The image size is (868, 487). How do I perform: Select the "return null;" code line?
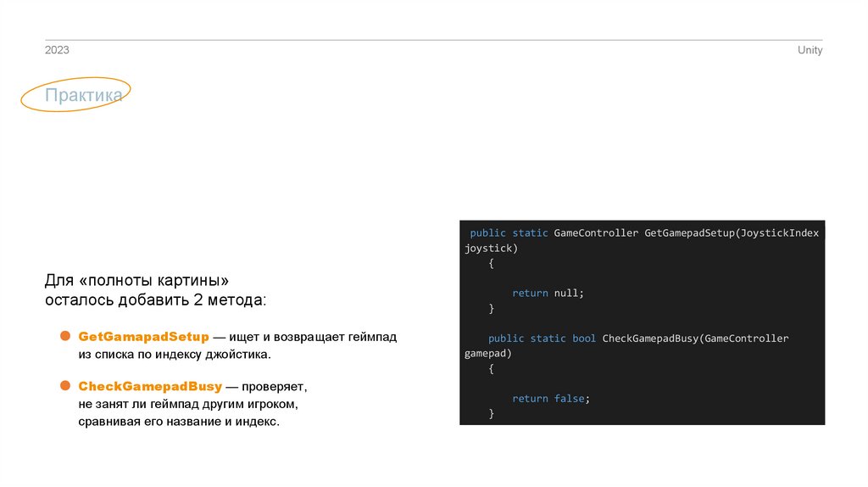(548, 293)
